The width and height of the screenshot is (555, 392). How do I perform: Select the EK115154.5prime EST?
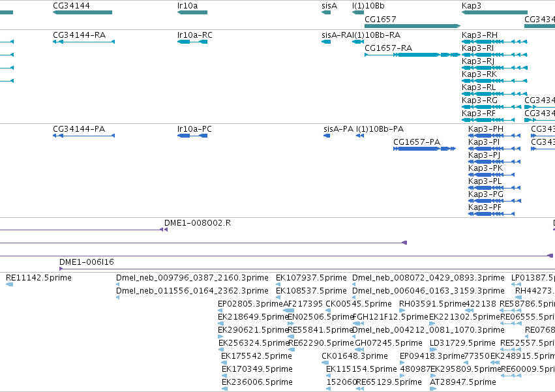329,376
